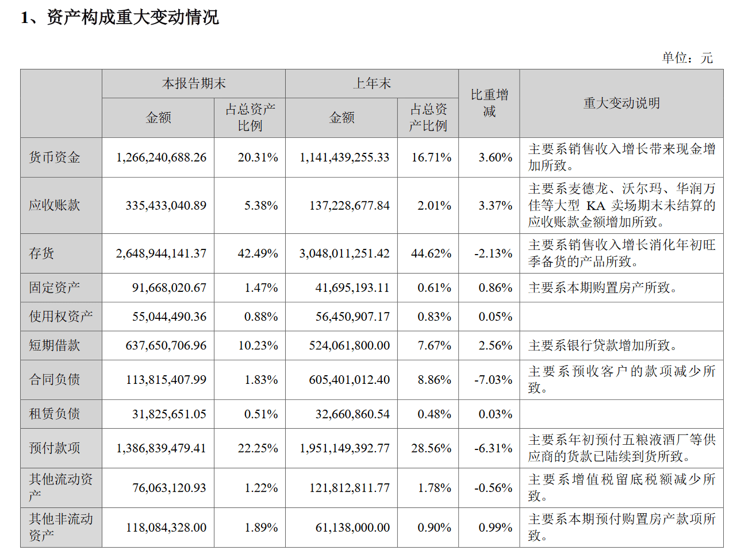Click the change value 3.60%

tap(495, 157)
